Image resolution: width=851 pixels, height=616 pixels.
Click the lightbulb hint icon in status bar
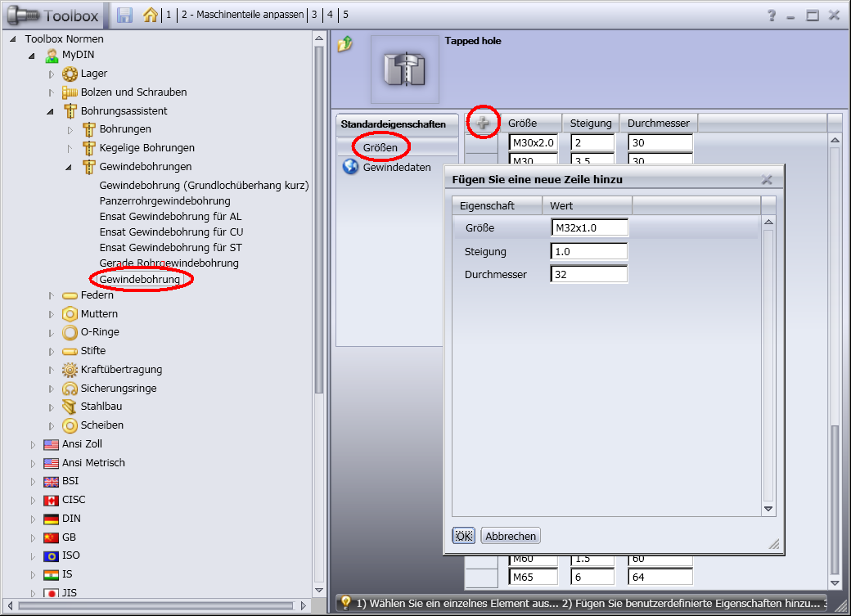(345, 602)
